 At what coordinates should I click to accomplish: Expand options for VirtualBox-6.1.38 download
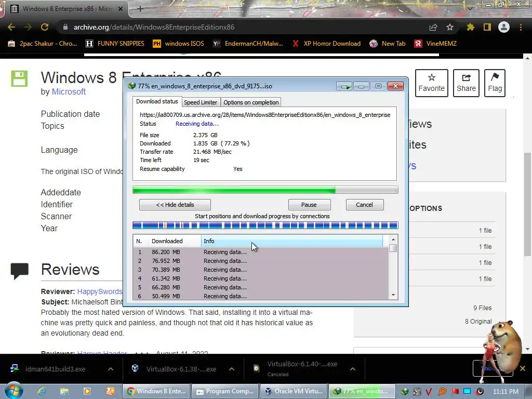tap(232, 369)
